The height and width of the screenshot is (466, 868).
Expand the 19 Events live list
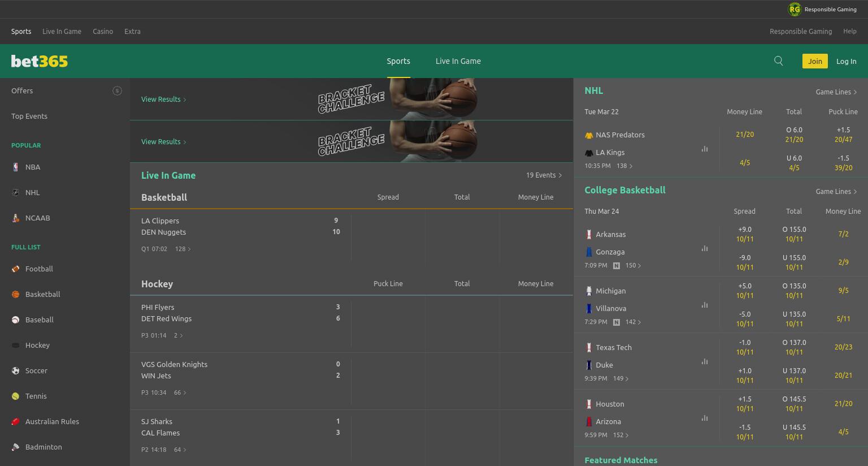(x=544, y=175)
